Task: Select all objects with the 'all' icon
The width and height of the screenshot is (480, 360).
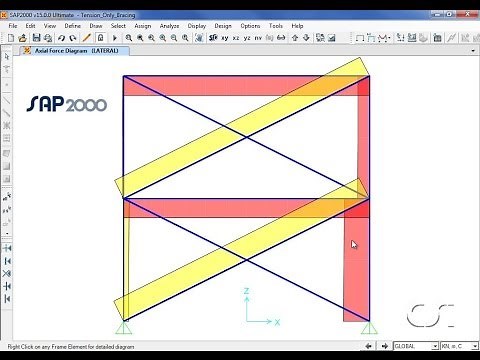Action: (x=7, y=197)
